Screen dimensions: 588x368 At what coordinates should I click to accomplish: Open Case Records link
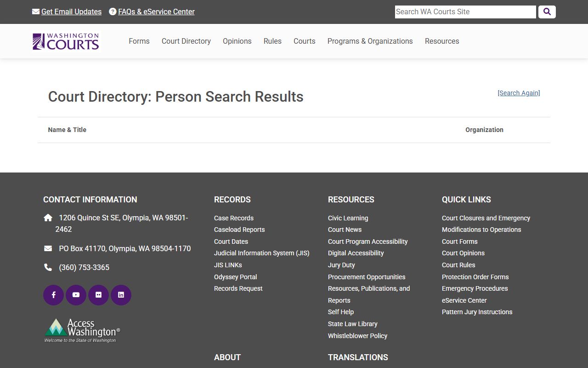tap(234, 218)
